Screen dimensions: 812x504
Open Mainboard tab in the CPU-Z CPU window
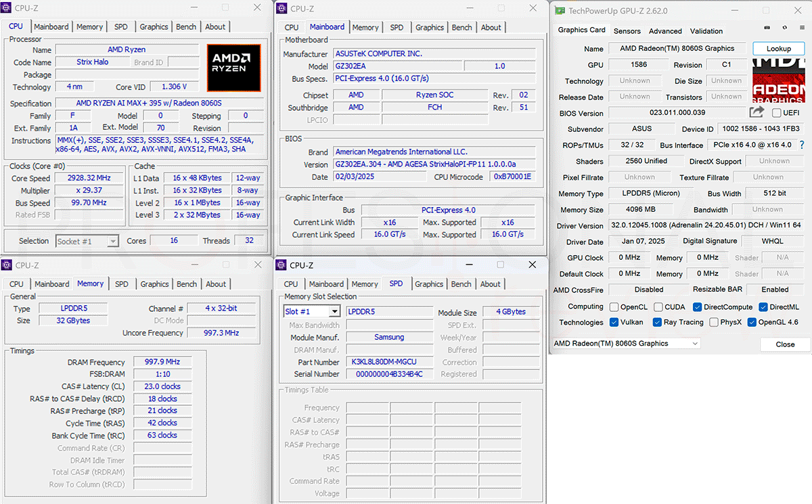51,26
